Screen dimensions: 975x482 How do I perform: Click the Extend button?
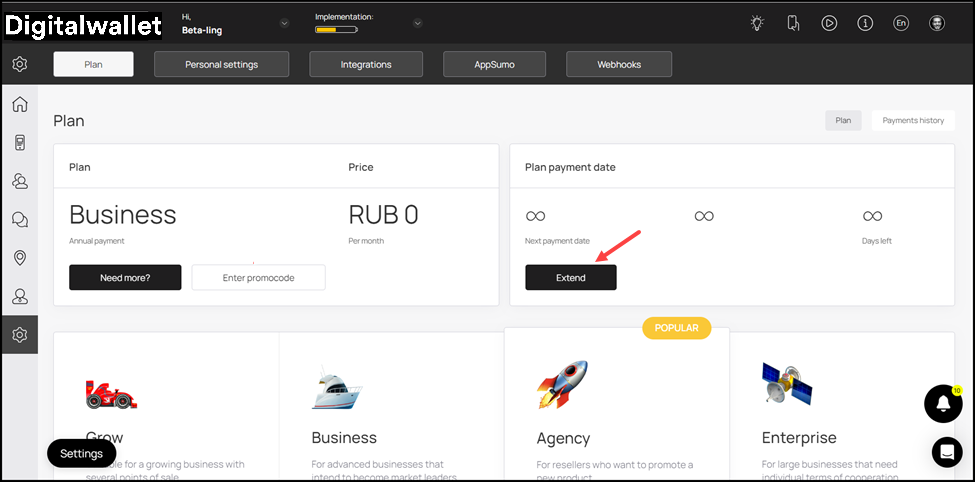pyautogui.click(x=570, y=278)
